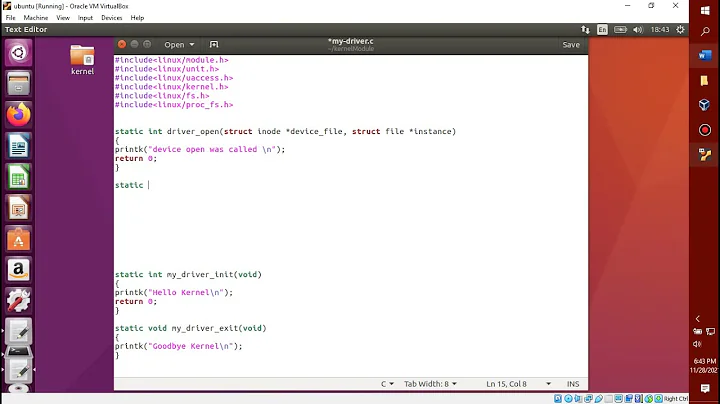Open the Files manager in the launcher
Screen dimensions: 720x404
pyautogui.click(x=18, y=85)
